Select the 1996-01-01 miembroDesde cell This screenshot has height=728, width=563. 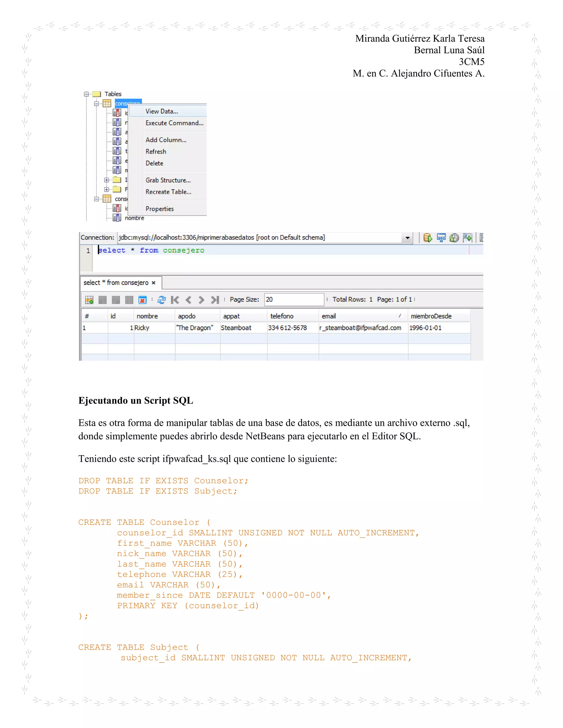pos(439,328)
